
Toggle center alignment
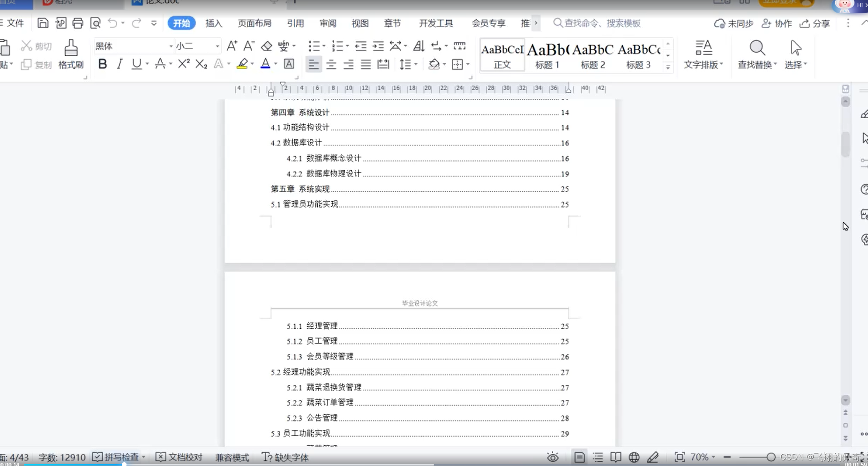click(x=331, y=64)
